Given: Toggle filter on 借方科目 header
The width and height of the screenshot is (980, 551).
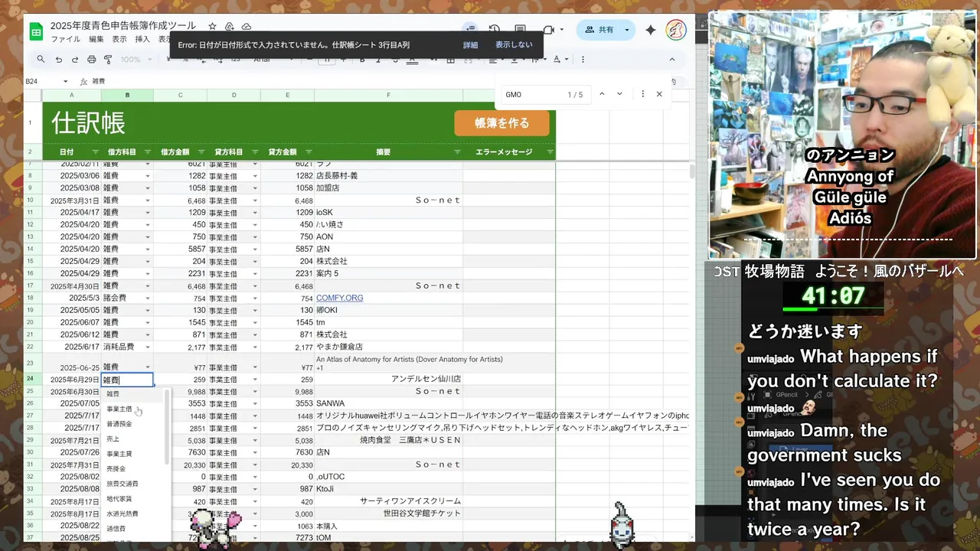Looking at the screenshot, I should pos(148,152).
